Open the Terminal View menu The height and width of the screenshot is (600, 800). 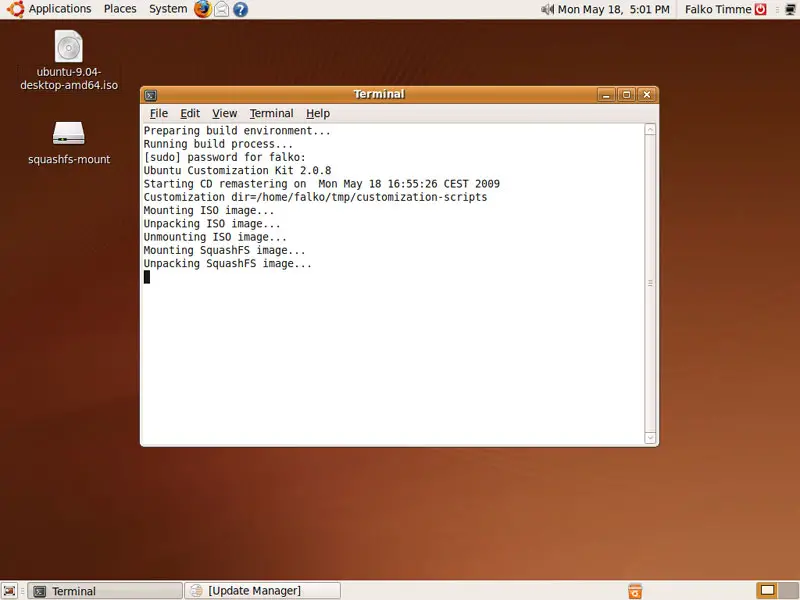[224, 113]
